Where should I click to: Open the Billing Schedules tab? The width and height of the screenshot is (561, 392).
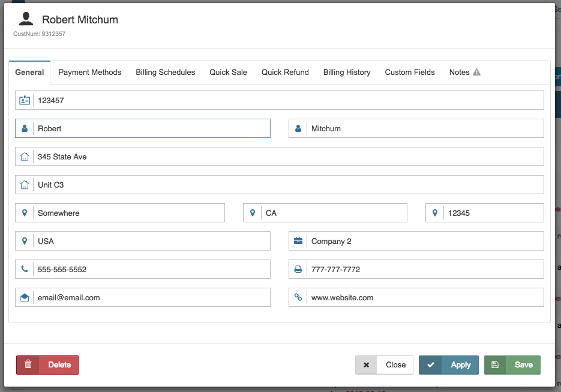tap(165, 72)
